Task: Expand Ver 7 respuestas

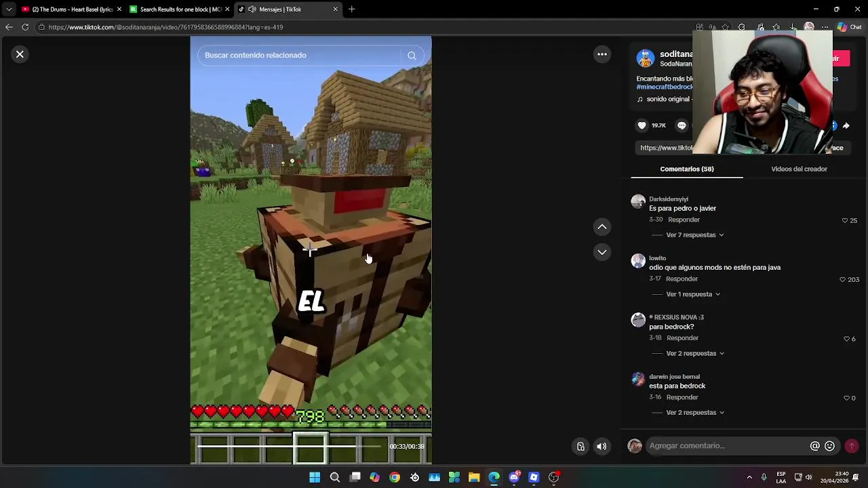Action: point(695,235)
